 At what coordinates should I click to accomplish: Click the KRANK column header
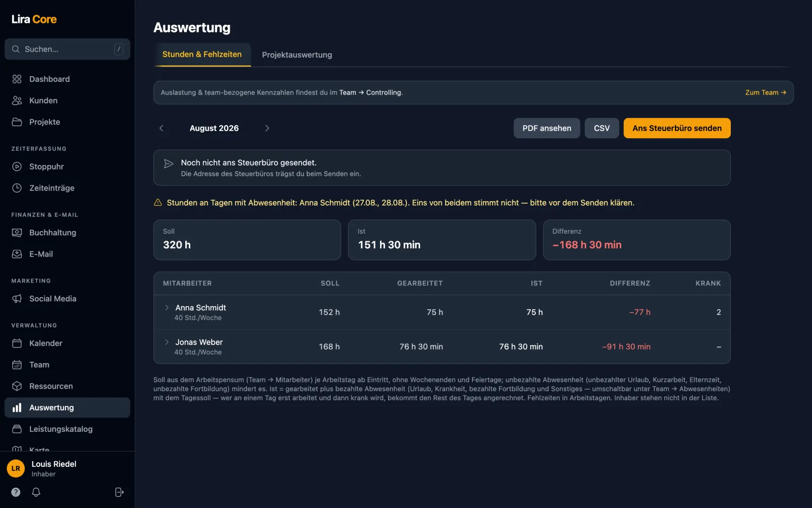(x=708, y=283)
